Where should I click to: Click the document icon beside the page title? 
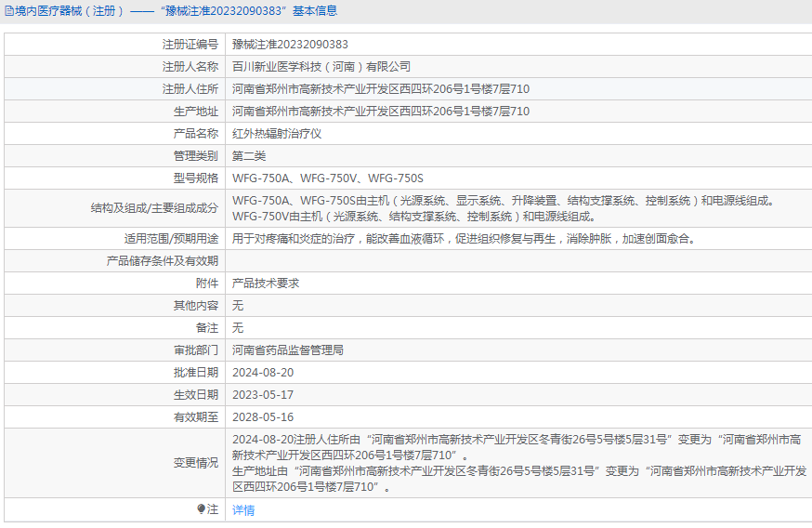coord(9,11)
